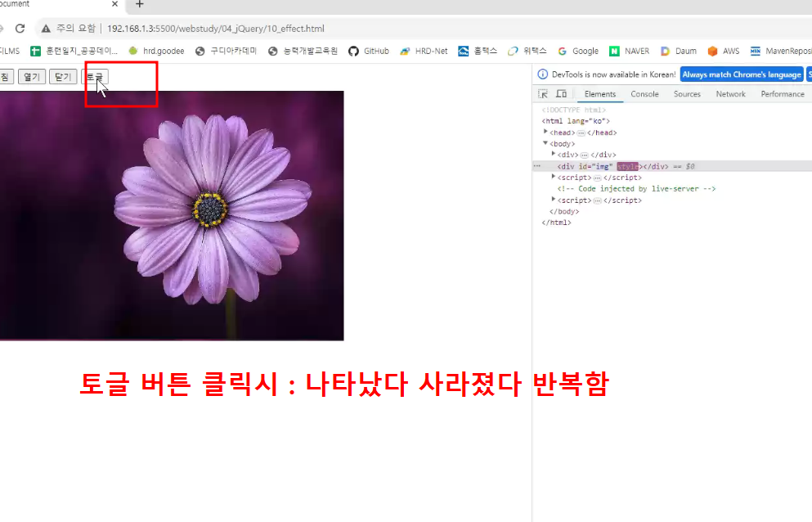This screenshot has height=522, width=812.
Task: Click the 닫기 button
Action: [x=63, y=77]
